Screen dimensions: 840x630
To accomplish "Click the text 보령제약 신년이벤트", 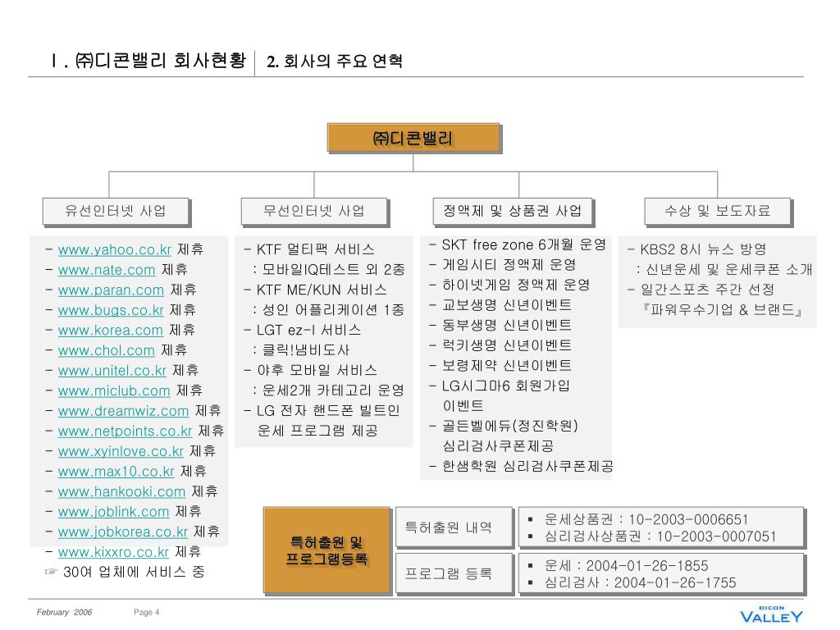I will [506, 366].
